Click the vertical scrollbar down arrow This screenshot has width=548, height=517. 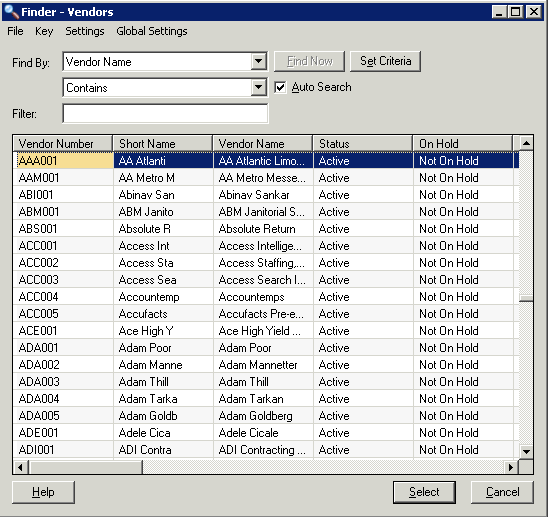pyautogui.click(x=526, y=451)
